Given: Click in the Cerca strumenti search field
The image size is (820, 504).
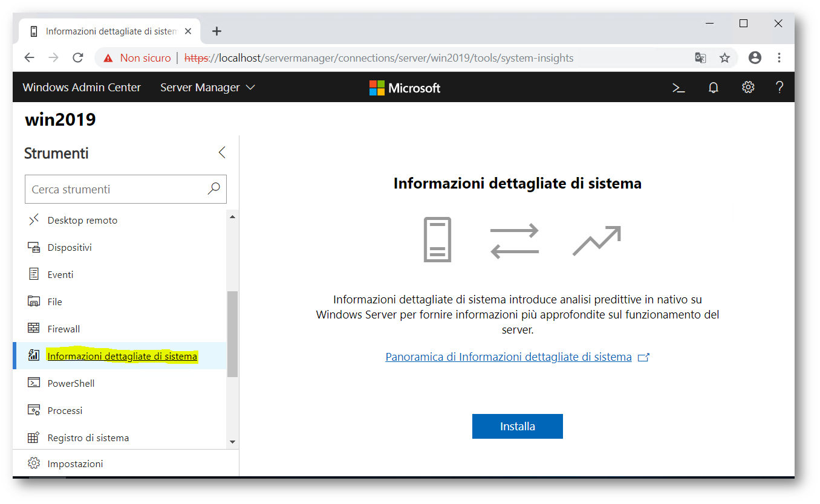Looking at the screenshot, I should pyautogui.click(x=126, y=189).
